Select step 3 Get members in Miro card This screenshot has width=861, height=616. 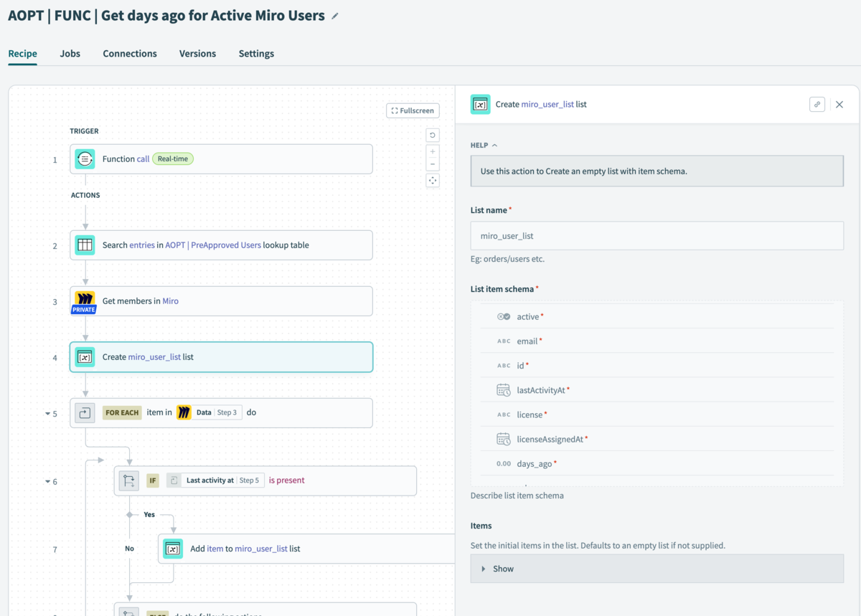click(x=221, y=301)
